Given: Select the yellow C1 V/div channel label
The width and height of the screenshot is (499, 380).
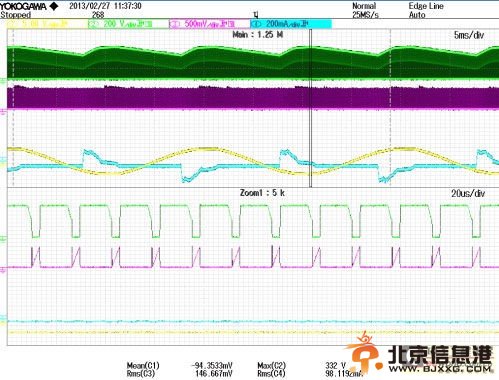Looking at the screenshot, I should point(47,24).
